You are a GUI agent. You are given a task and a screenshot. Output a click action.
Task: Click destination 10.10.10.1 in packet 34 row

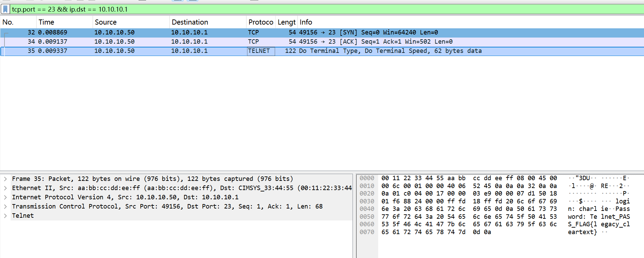pos(189,42)
